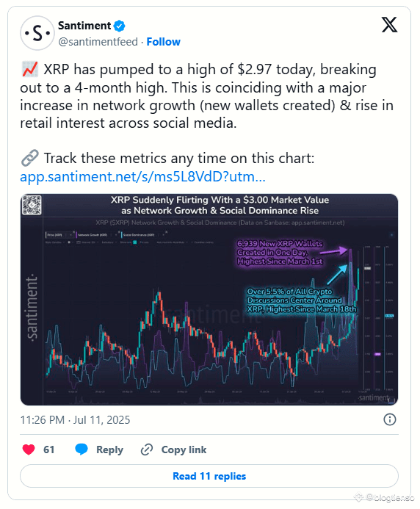This screenshot has width=420, height=509.
Task: Click the Copy link text
Action: 184,450
